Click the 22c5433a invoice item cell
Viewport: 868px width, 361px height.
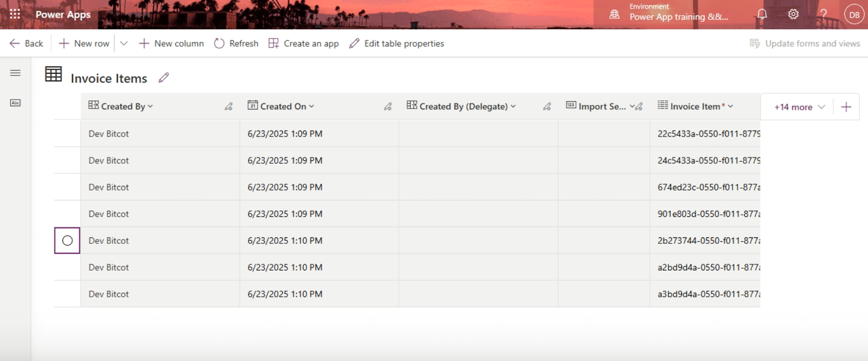pos(705,134)
